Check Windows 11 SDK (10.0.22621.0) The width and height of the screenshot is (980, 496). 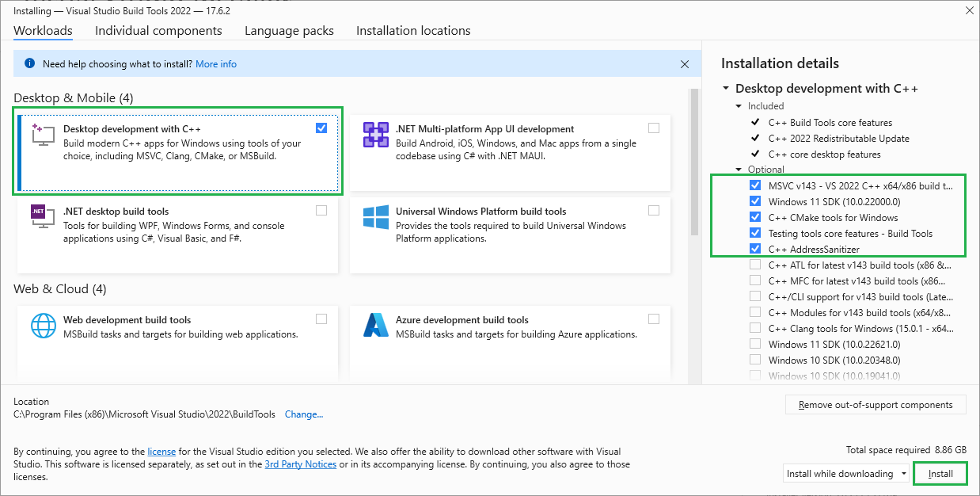[x=755, y=344]
